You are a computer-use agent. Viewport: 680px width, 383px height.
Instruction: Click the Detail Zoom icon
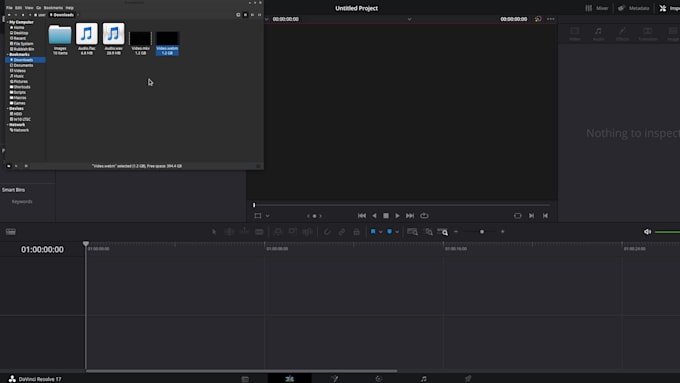pyautogui.click(x=428, y=232)
